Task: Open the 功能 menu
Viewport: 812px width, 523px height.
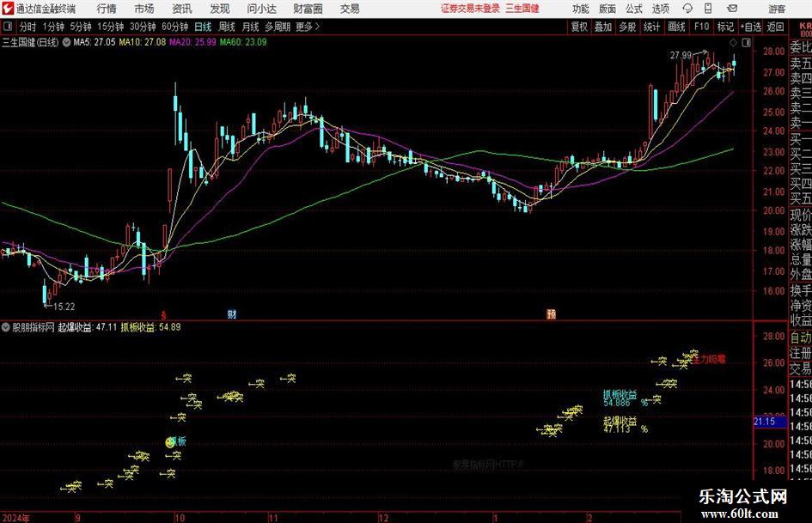Action: [581, 9]
